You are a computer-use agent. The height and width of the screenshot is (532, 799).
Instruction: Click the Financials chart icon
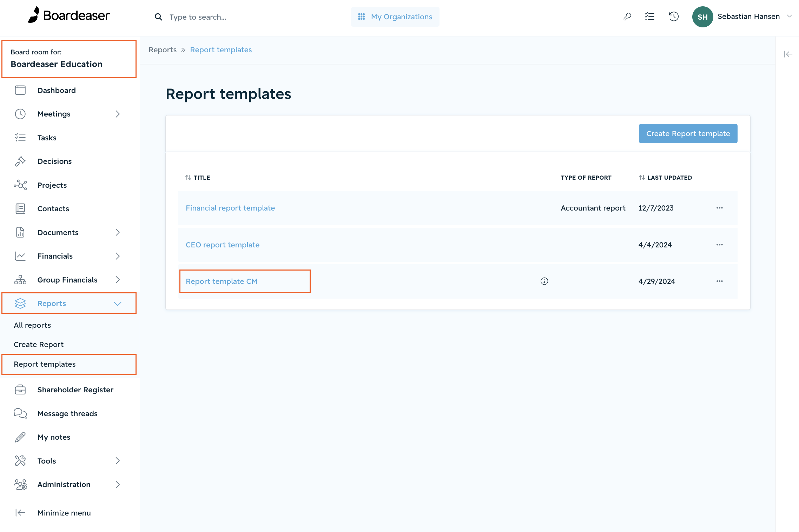pos(20,256)
